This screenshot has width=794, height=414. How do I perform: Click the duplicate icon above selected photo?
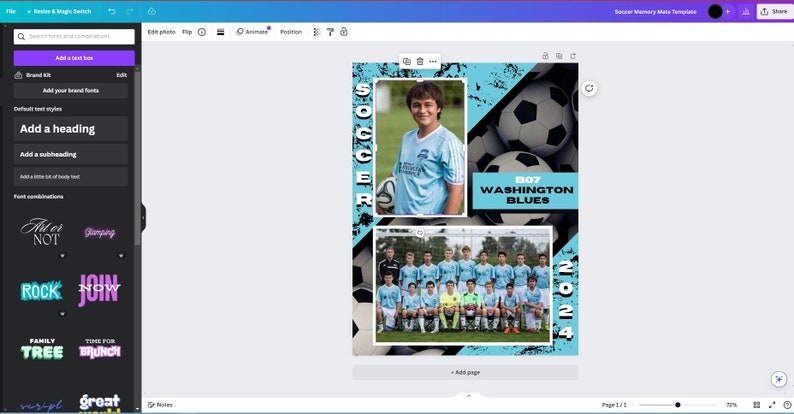(x=407, y=61)
